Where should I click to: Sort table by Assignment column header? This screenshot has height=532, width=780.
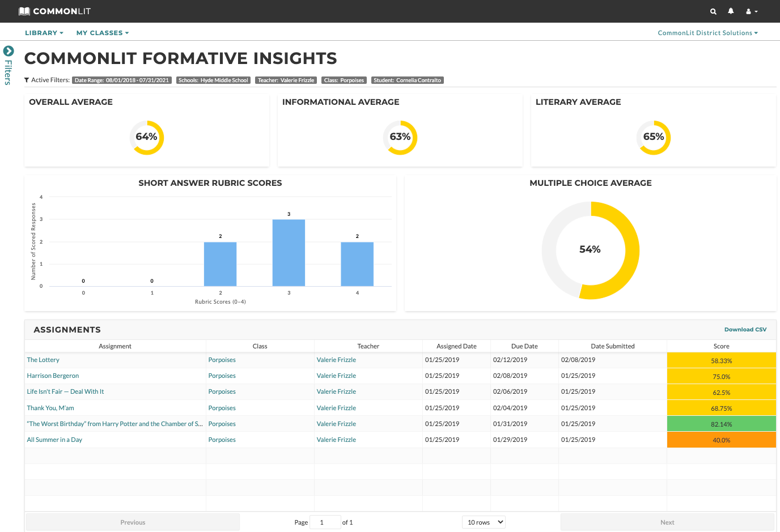coord(115,346)
